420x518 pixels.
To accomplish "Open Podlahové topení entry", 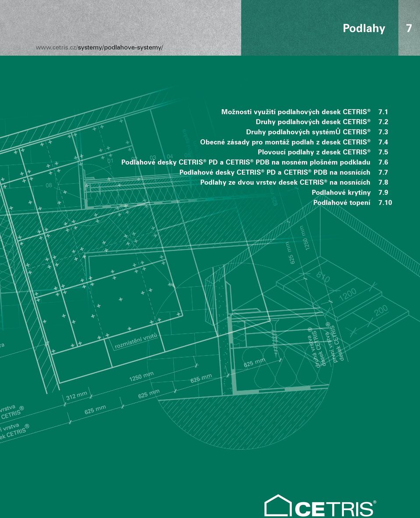I will [342, 203].
